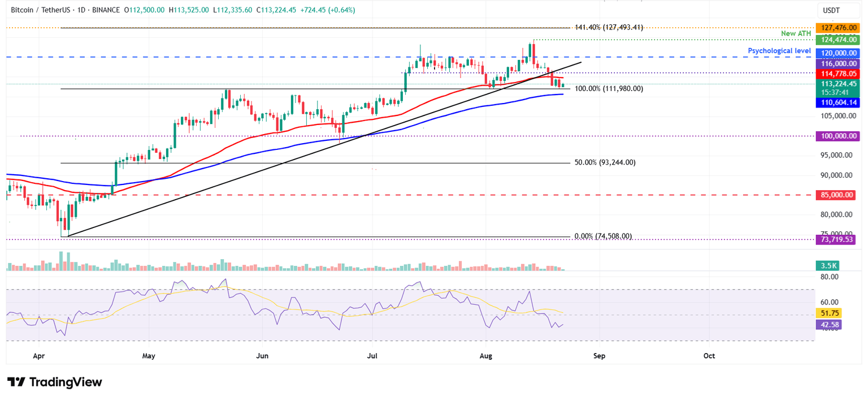The image size is (868, 400).
Task: Click the Aug label on the time axis
Action: [486, 356]
